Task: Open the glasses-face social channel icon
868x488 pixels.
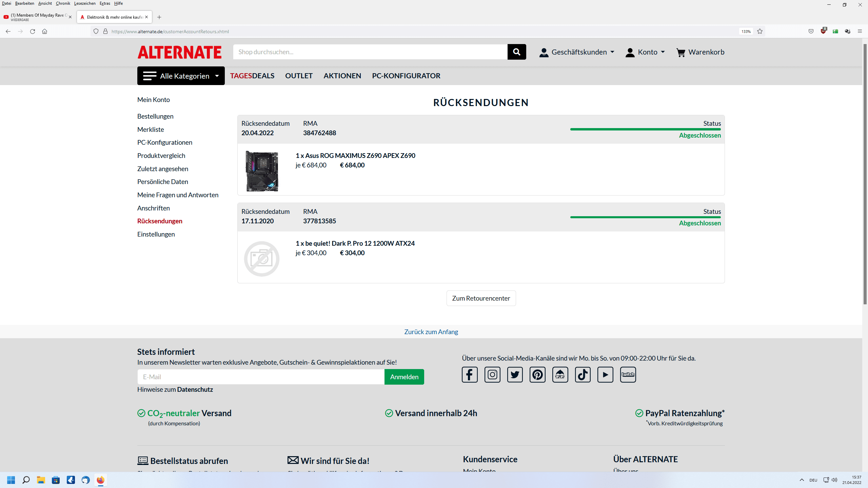Action: (x=560, y=374)
